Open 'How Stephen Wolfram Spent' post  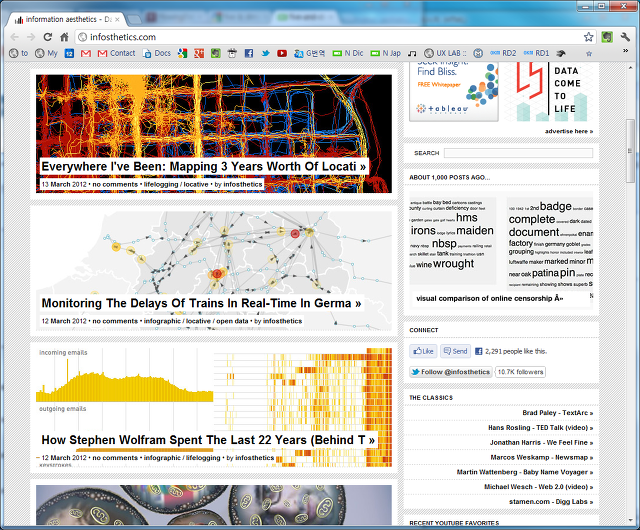(208, 440)
